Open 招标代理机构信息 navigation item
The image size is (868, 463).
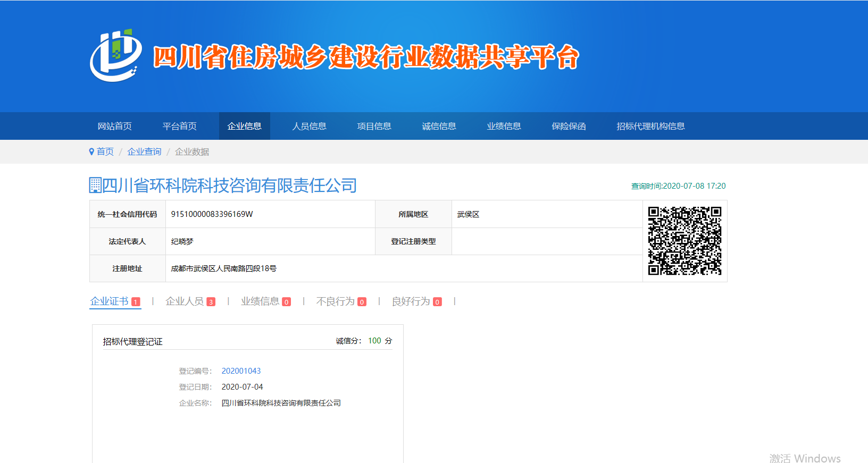[x=650, y=126]
